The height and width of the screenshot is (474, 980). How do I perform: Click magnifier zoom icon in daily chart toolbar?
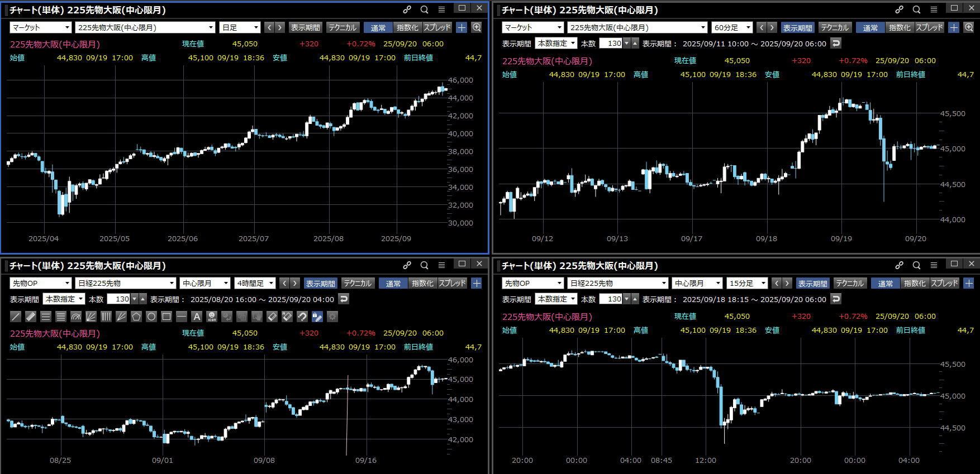click(x=477, y=27)
